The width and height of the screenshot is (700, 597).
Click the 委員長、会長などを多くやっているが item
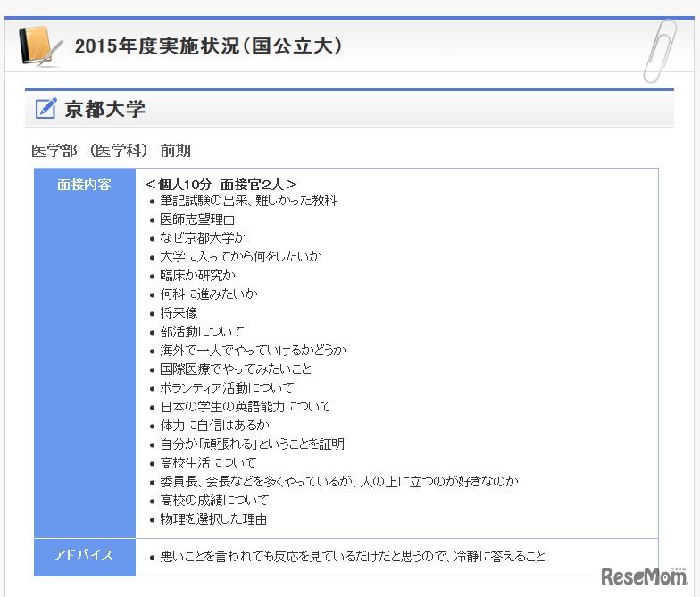tap(339, 482)
